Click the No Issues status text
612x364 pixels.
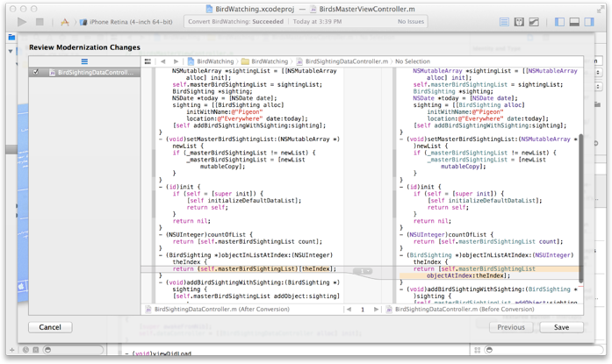[x=411, y=21]
